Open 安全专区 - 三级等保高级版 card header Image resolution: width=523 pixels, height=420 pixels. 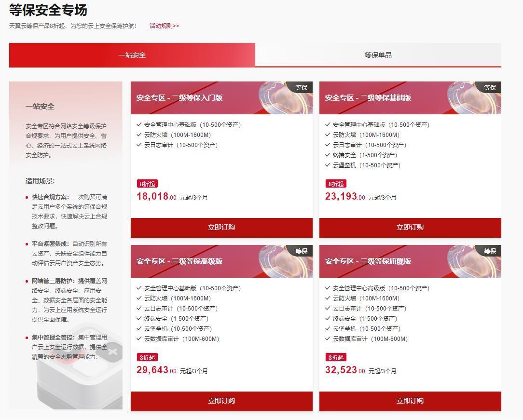click(x=221, y=261)
